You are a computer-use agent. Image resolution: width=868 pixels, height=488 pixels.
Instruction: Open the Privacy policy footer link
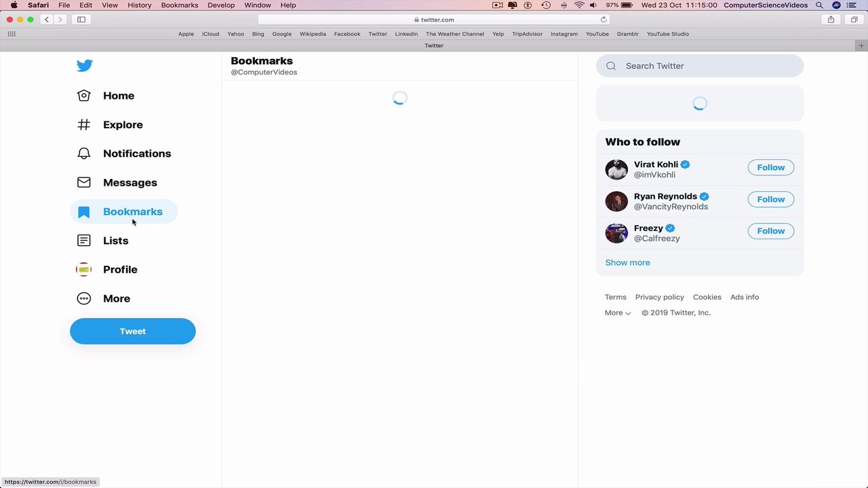point(660,297)
